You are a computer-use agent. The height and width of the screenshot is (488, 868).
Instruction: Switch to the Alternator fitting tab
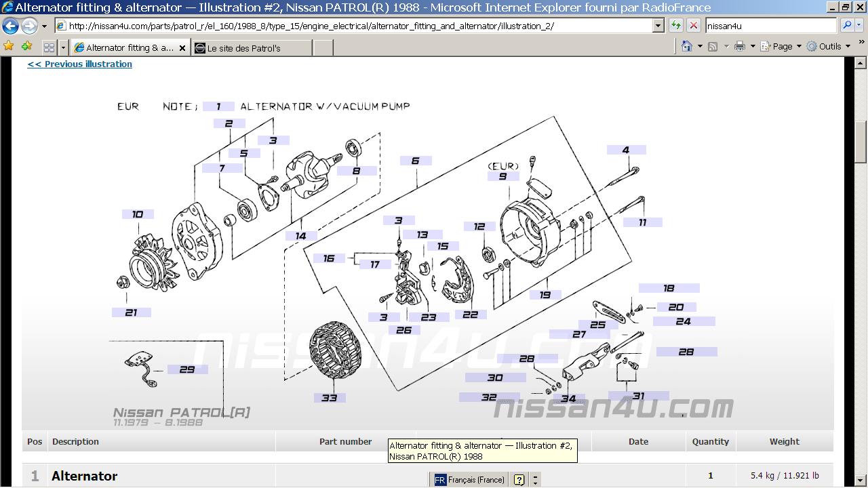pos(130,48)
